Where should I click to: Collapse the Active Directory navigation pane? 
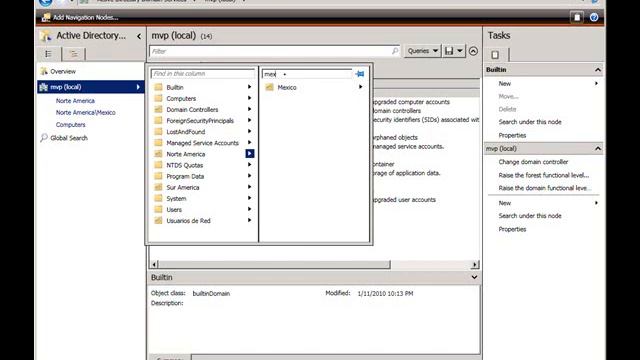(139, 36)
